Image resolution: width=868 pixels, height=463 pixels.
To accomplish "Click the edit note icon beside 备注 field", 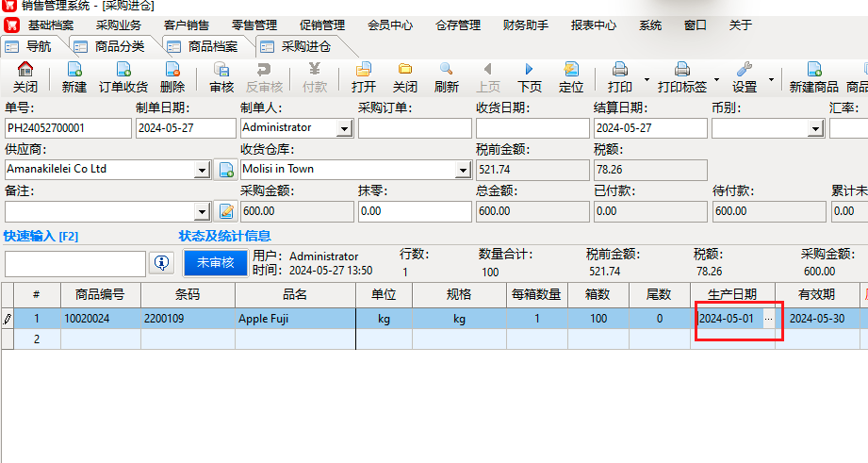I will point(226,211).
